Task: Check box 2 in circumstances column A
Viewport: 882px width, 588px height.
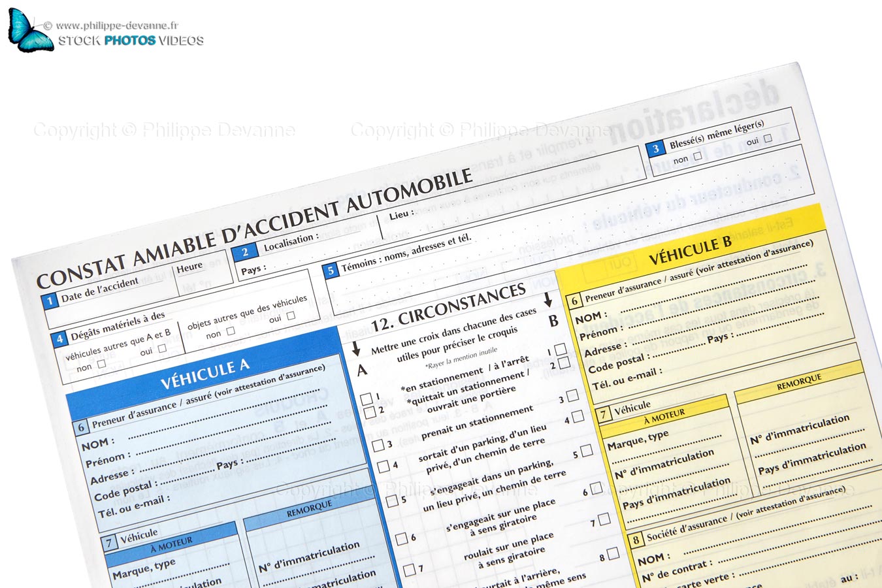Action: (x=370, y=412)
